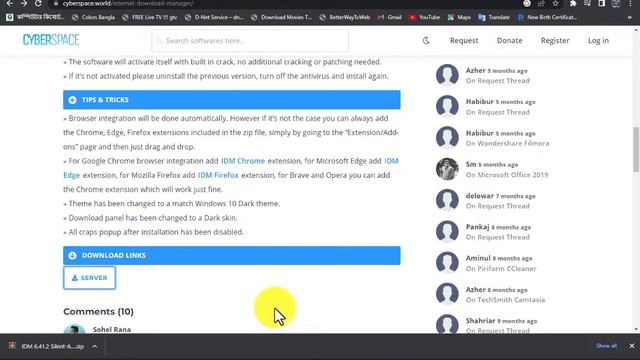The width and height of the screenshot is (640, 360).
Task: Click Pankaj's avatar icon
Action: click(447, 231)
